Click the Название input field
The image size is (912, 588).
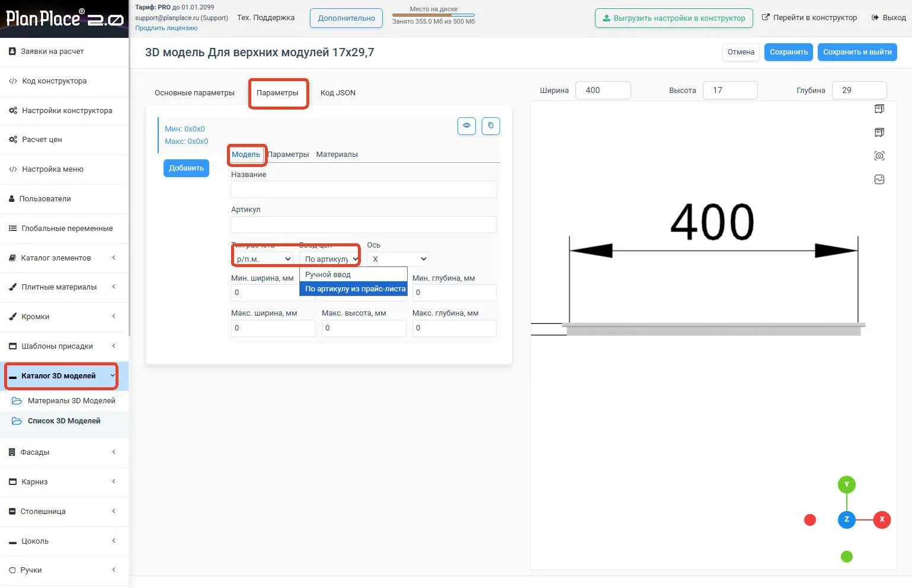tap(364, 189)
